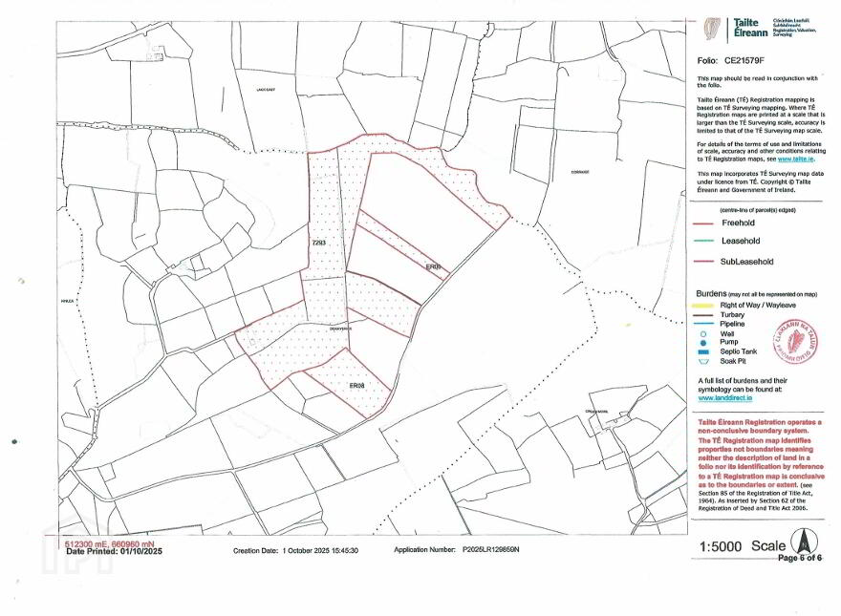The image size is (841, 616).
Task: Click the Tailte Éireann harp logo
Action: click(x=712, y=28)
